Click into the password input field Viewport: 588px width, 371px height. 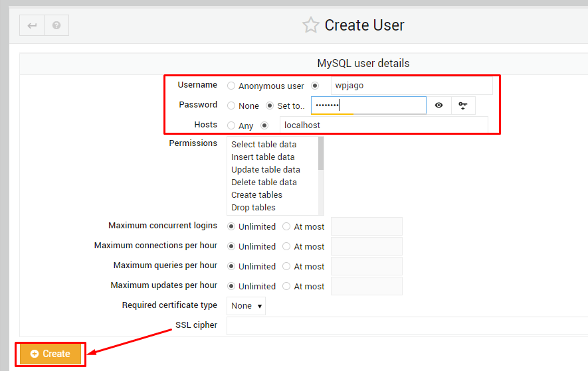click(x=369, y=106)
